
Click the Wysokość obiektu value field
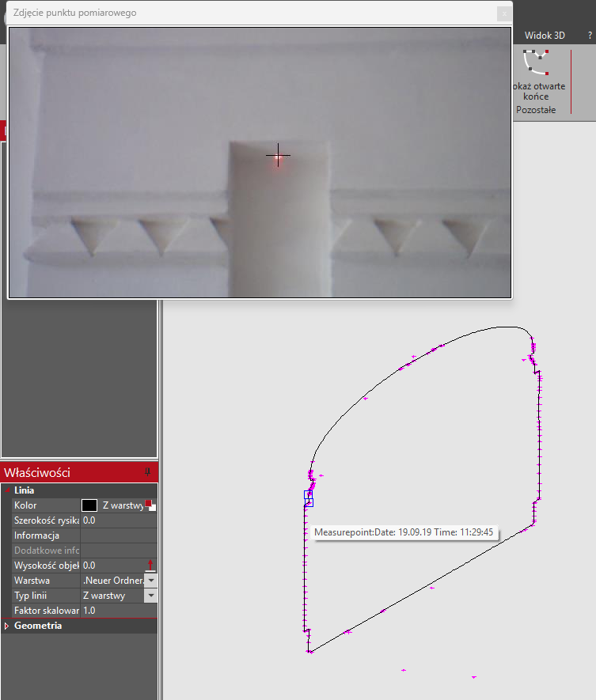[111, 566]
